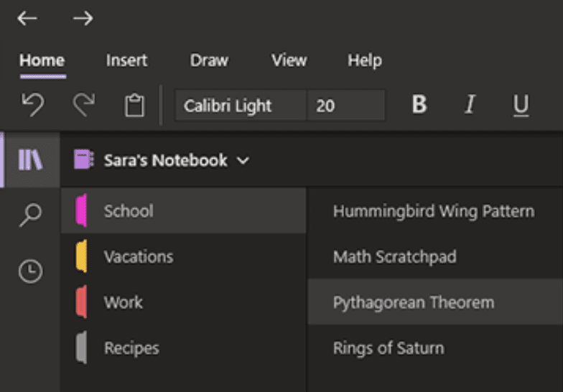Open search with the magnifier icon
Image resolution: width=563 pixels, height=392 pixels.
[x=30, y=215]
